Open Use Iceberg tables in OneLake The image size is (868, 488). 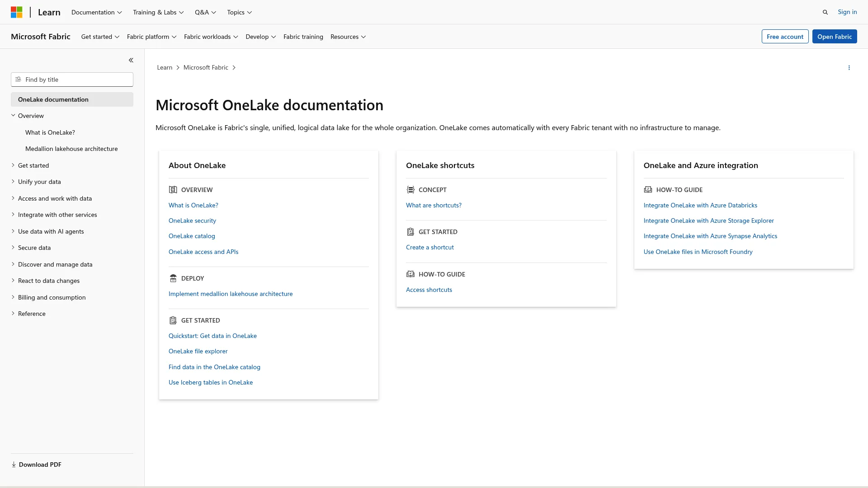(x=211, y=382)
